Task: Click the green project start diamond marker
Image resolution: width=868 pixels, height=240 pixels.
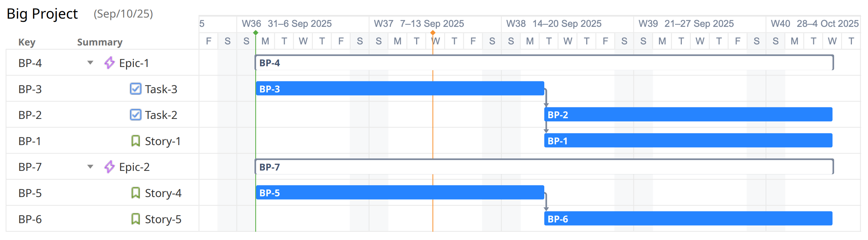Action: click(x=256, y=32)
